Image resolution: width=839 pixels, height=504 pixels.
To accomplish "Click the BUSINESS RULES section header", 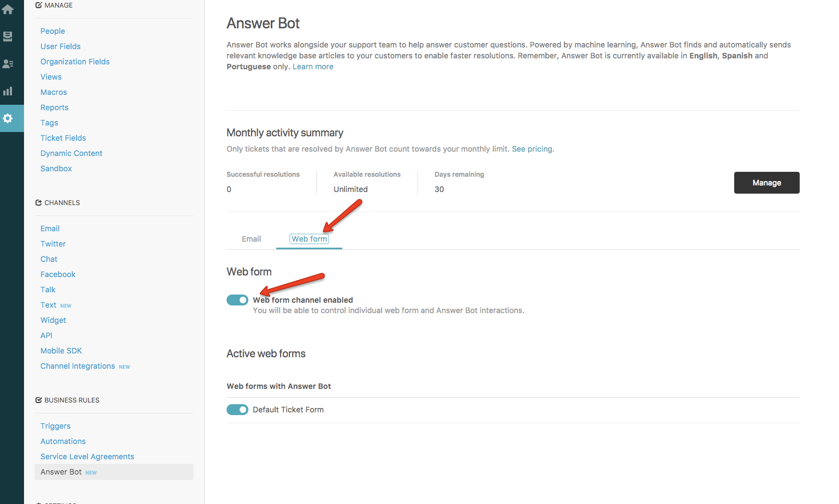I will pos(68,400).
